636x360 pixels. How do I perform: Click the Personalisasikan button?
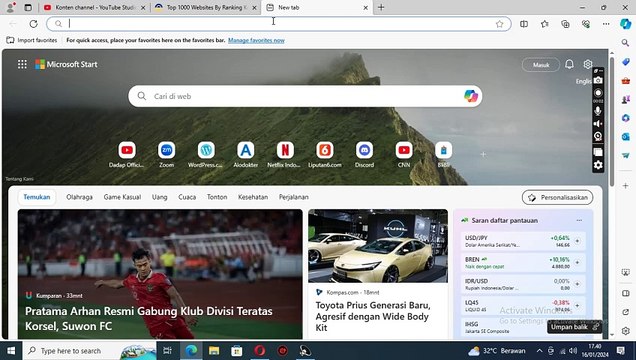pyautogui.click(x=557, y=197)
